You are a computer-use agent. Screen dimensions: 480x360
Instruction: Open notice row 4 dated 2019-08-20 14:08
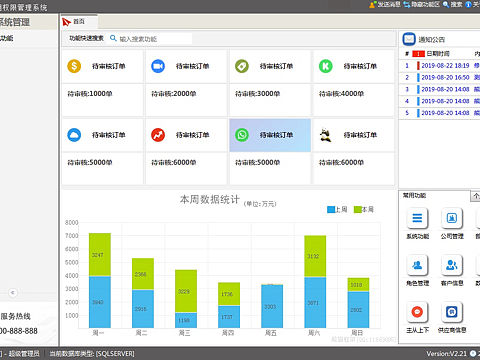tap(440, 101)
